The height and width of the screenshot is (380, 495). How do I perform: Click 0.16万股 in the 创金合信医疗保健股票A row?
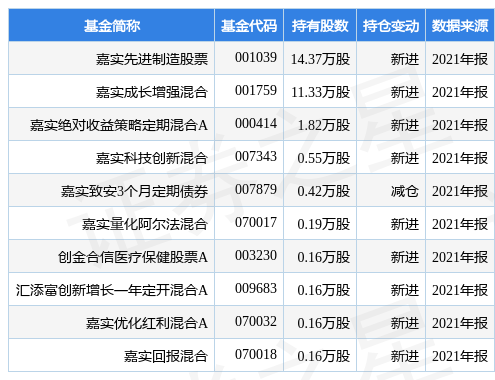click(324, 257)
